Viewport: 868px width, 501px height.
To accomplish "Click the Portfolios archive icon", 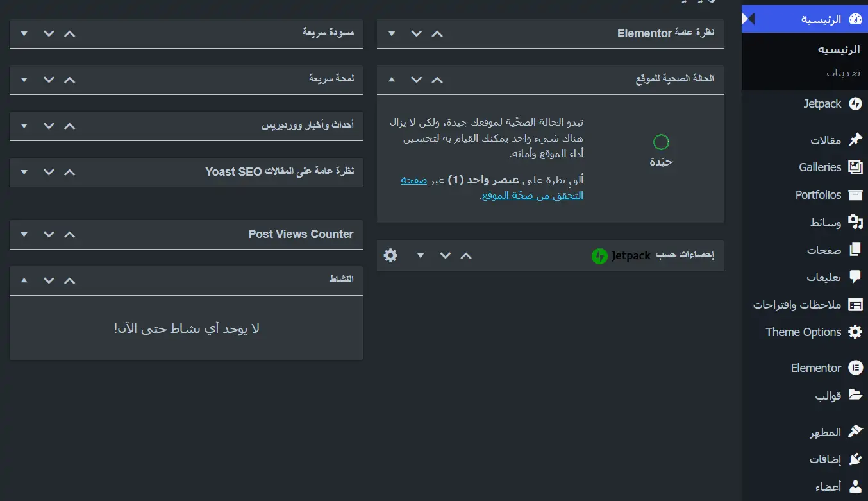I will [x=855, y=195].
